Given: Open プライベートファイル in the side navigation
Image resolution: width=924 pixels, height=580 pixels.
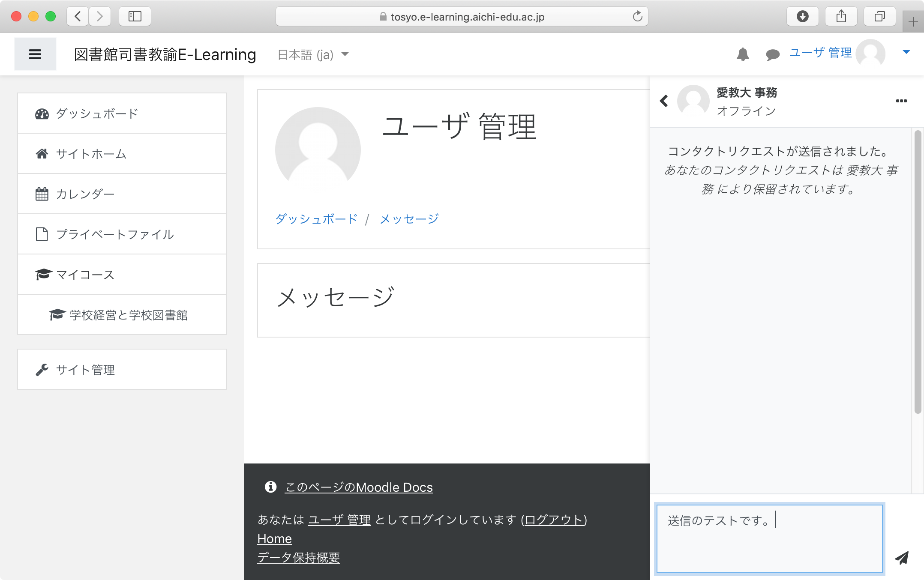Looking at the screenshot, I should 122,234.
